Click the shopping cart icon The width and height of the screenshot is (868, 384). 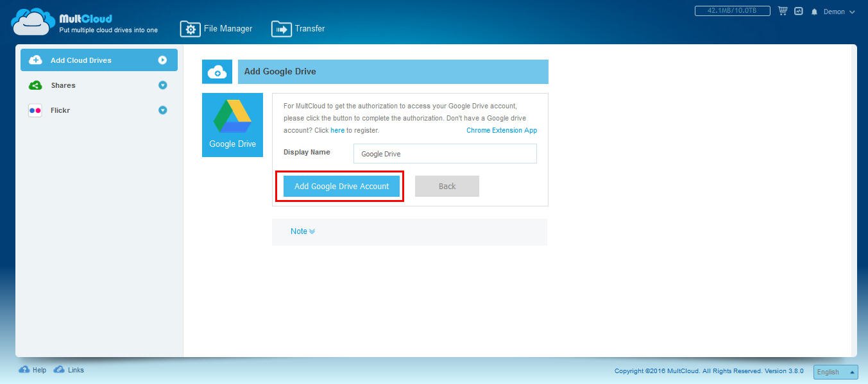(783, 11)
